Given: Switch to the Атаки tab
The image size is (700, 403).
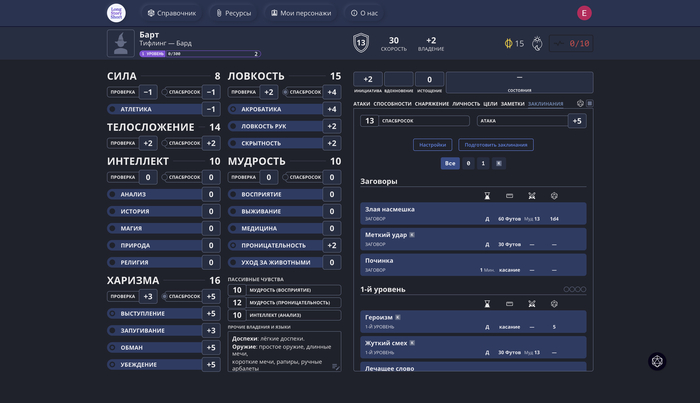Looking at the screenshot, I should [x=362, y=104].
